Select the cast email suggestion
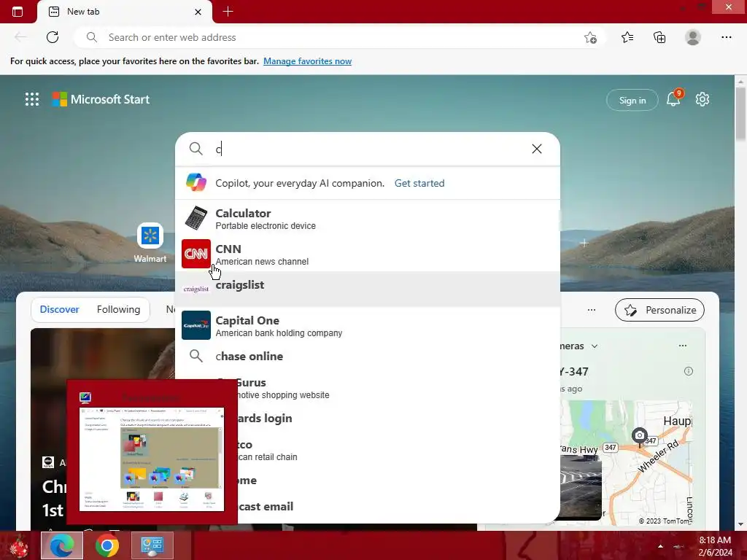This screenshot has width=747, height=560. pos(398,506)
